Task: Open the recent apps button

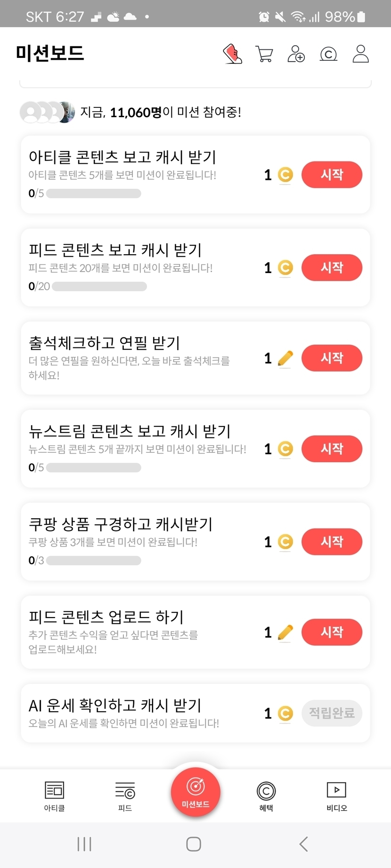Action: click(84, 844)
